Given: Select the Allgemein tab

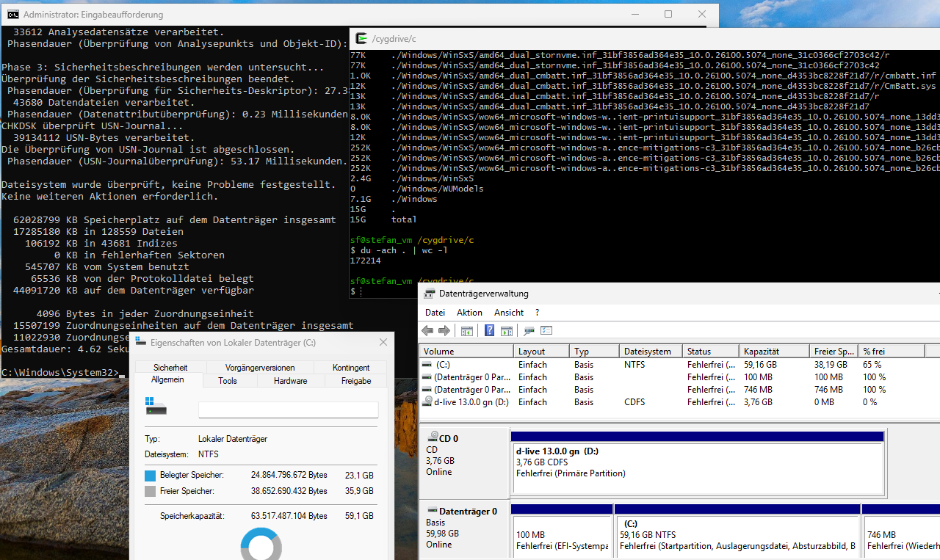Looking at the screenshot, I should click(167, 380).
